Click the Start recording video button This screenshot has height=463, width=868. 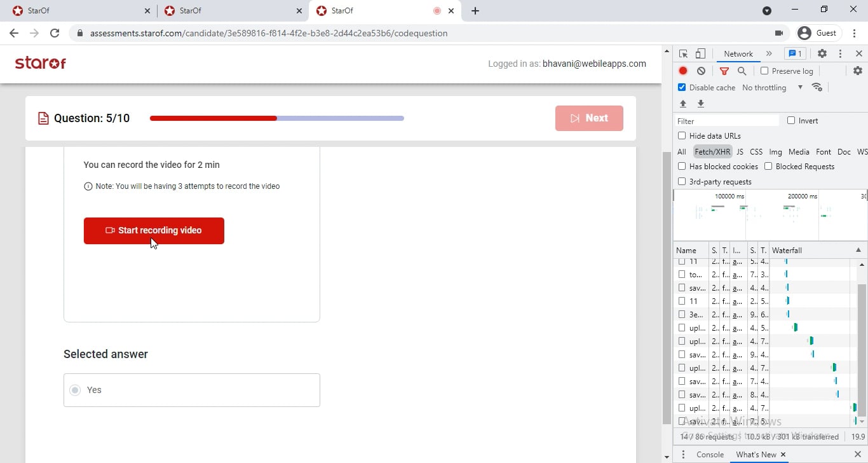tap(154, 231)
